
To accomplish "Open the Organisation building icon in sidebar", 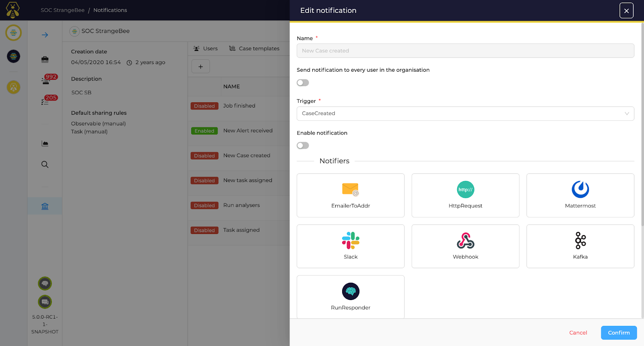I will click(45, 206).
